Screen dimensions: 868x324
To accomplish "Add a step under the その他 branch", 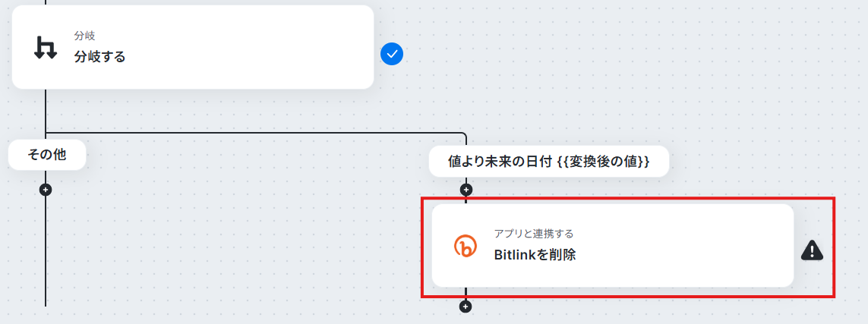I will 46,190.
